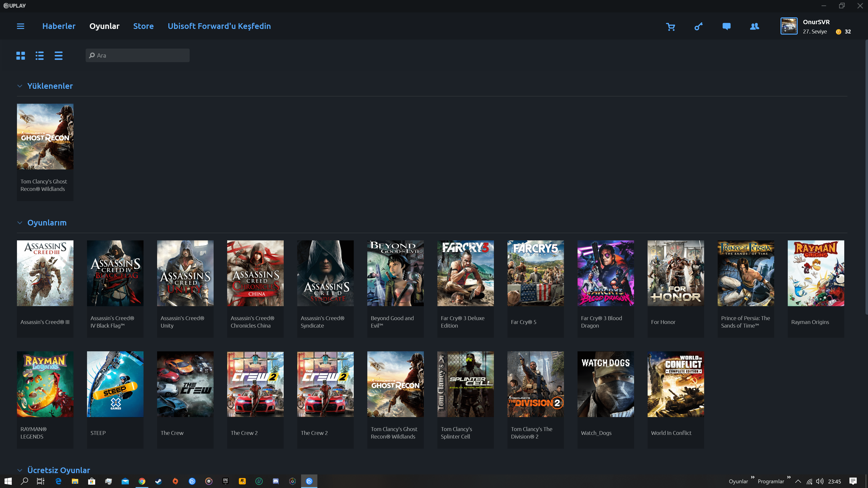Switch to compact list view
This screenshot has height=488, width=868.
[59, 56]
